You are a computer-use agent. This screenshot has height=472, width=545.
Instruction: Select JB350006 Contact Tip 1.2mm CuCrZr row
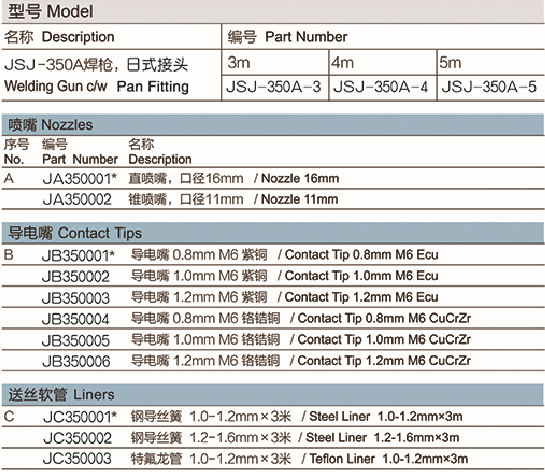272,361
